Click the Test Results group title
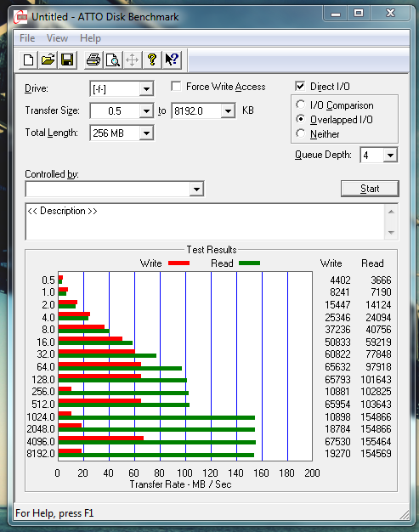The height and width of the screenshot is (532, 419). click(212, 250)
